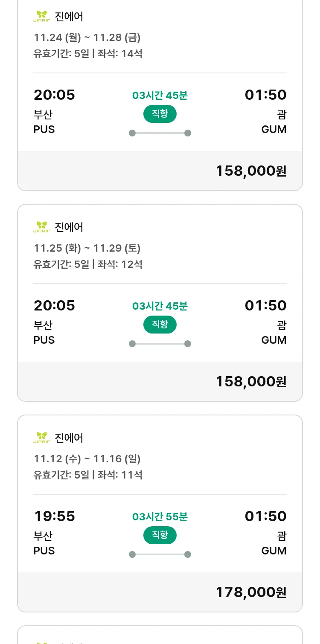
Task: Tap 직항 badge on the 11.25 flight
Action: [x=160, y=325]
